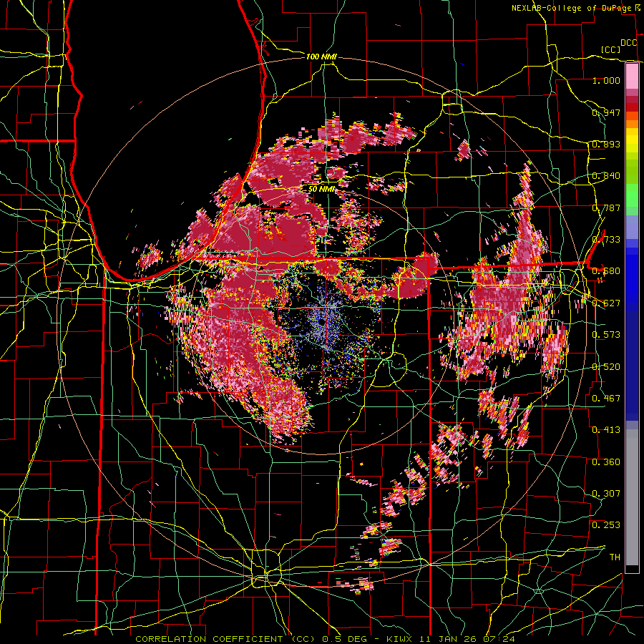Viewport: 644px width, 644px height.
Task: Click the 0.307 scale value
Action: [x=606, y=494]
